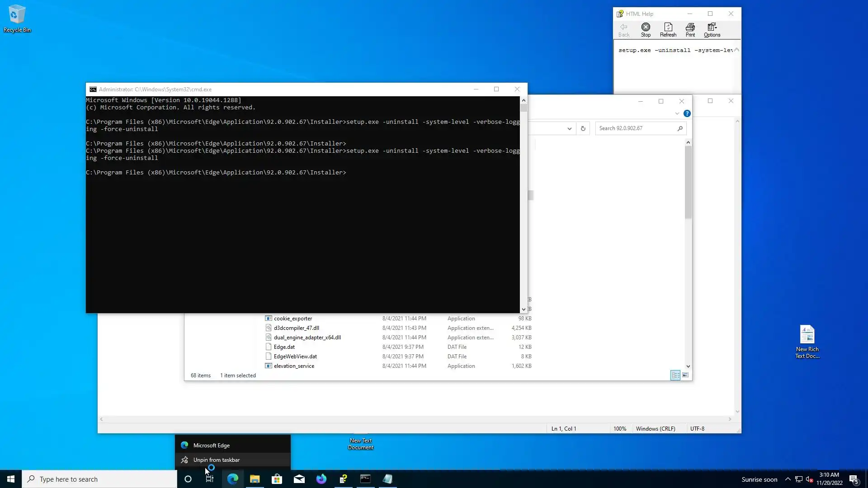868x488 pixels.
Task: Expand the Explorer ribbon chevron
Action: [677, 113]
